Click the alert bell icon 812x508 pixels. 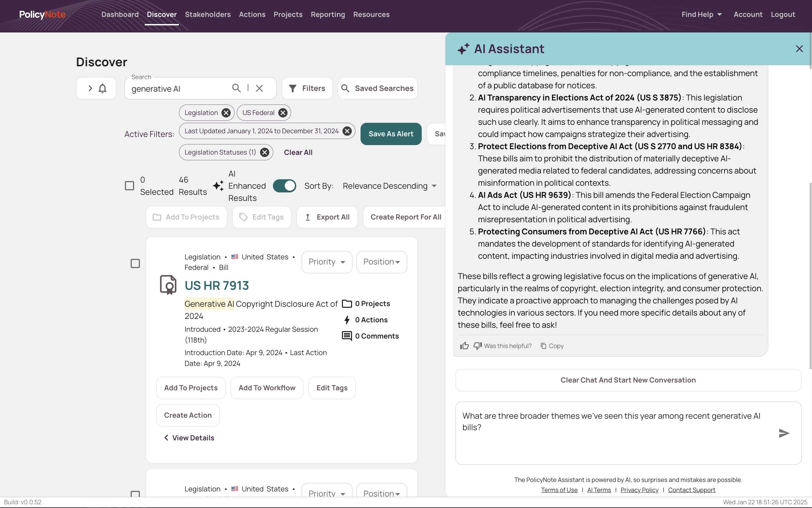pyautogui.click(x=102, y=88)
